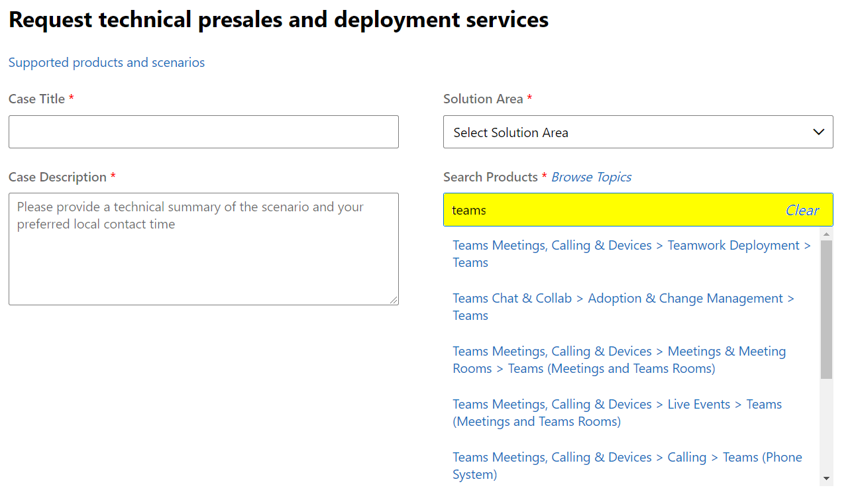This screenshot has width=852, height=504.
Task: Choose the Calling > Teams (Phone System) result
Action: pyautogui.click(x=627, y=466)
